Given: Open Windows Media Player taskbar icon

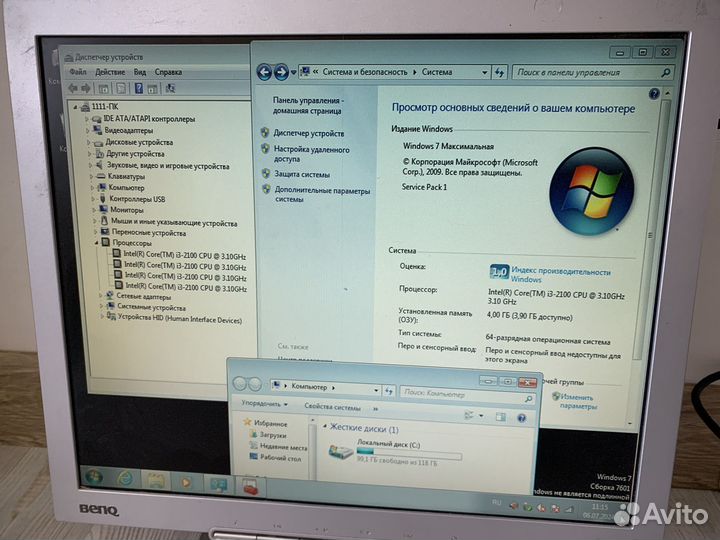Looking at the screenshot, I should click(x=186, y=483).
